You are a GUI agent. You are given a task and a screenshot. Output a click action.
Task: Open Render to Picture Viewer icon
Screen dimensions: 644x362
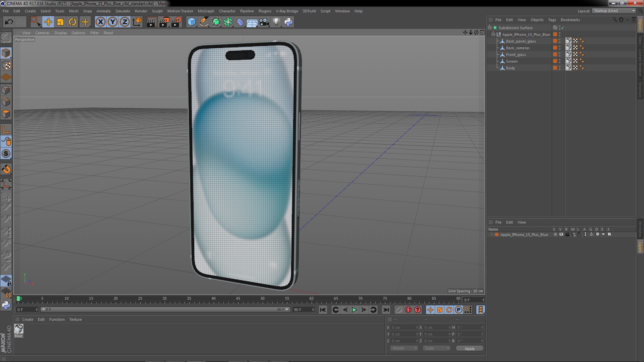pos(164,22)
